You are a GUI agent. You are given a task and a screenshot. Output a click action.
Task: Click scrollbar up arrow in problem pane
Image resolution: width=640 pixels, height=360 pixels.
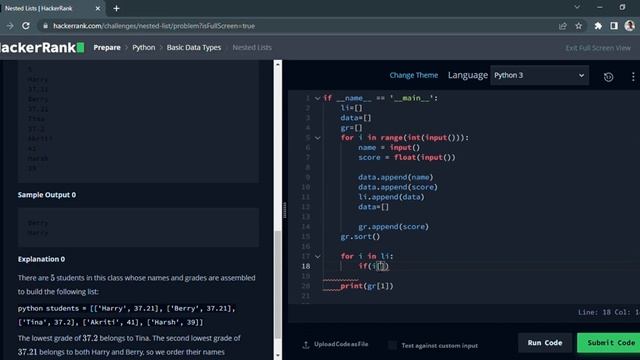(x=278, y=64)
